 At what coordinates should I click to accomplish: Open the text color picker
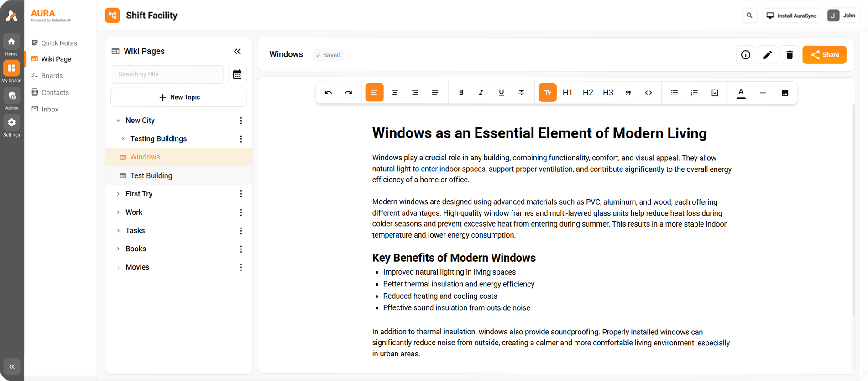click(x=741, y=93)
